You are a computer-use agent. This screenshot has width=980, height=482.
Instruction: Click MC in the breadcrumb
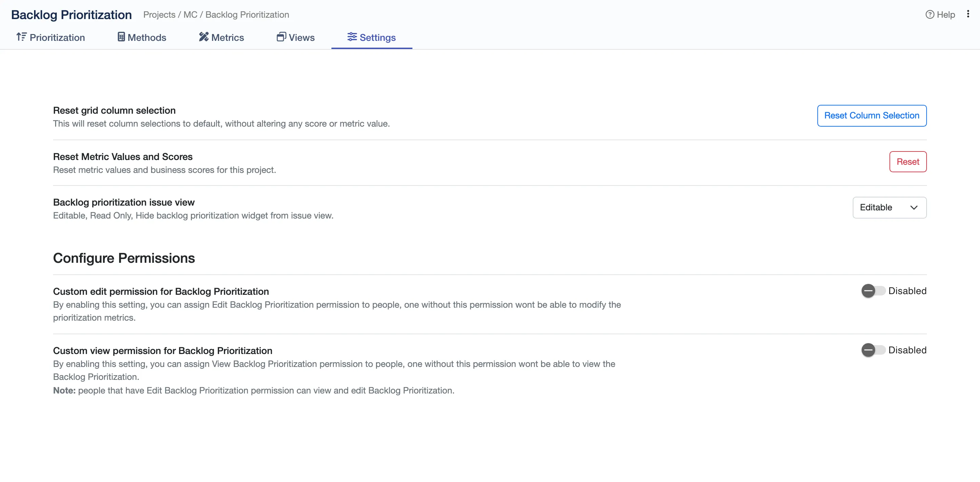pyautogui.click(x=190, y=14)
